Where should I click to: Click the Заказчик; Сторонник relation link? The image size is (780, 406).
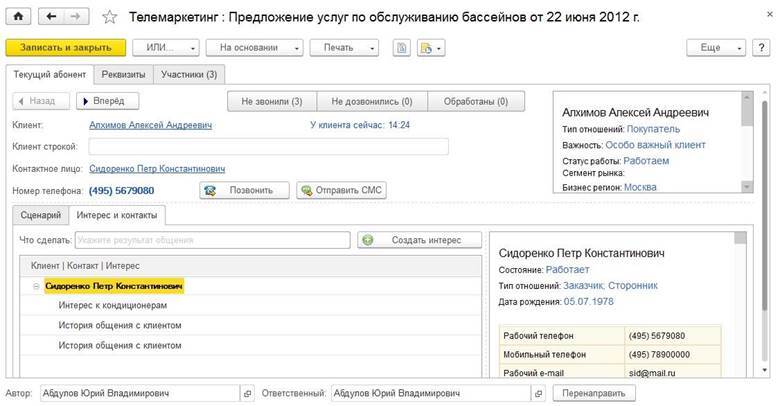point(610,286)
